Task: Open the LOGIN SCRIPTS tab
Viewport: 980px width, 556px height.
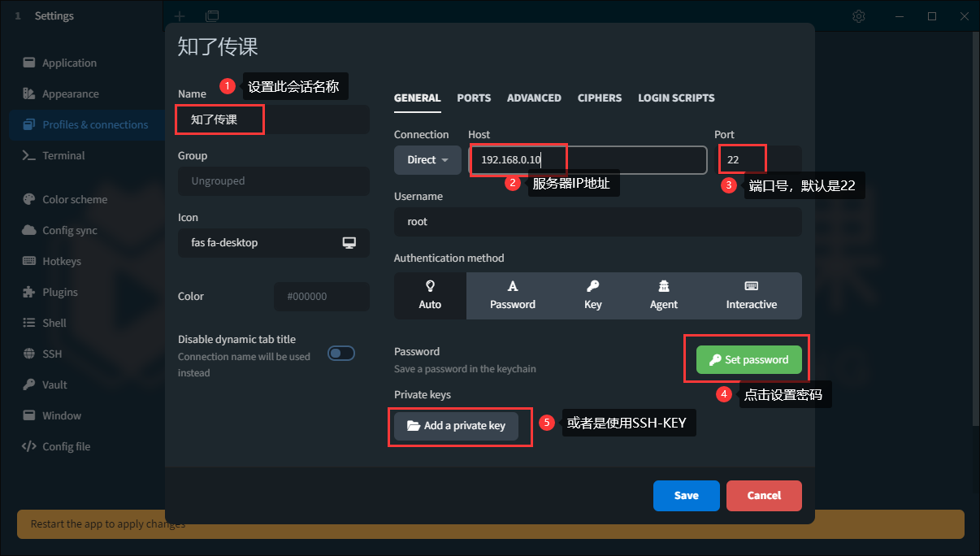Action: (676, 98)
